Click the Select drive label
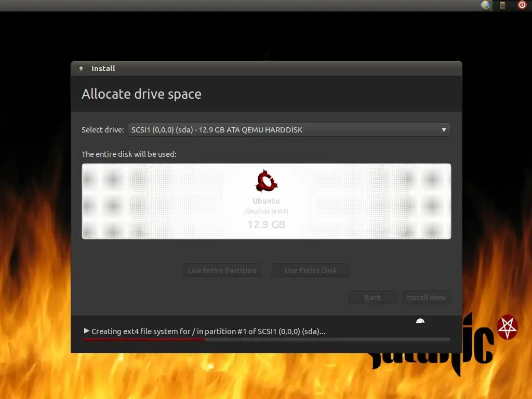The width and height of the screenshot is (532, 399). (103, 129)
